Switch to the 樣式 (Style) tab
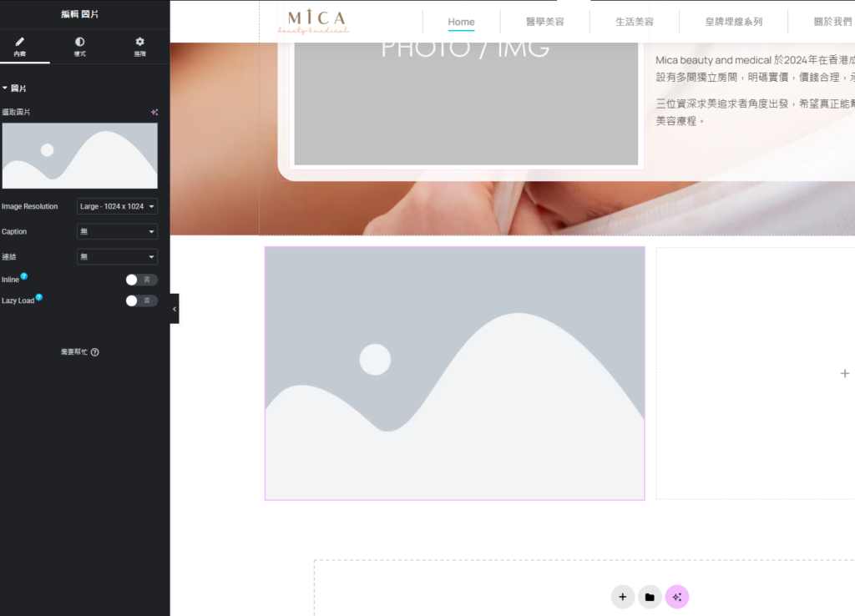 [x=79, y=46]
